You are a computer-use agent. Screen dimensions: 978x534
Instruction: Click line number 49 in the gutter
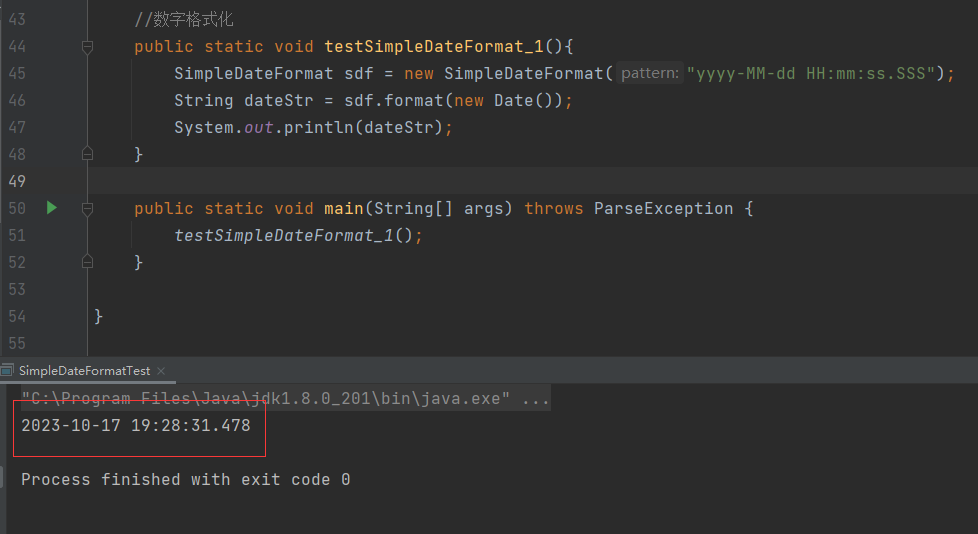click(16, 181)
